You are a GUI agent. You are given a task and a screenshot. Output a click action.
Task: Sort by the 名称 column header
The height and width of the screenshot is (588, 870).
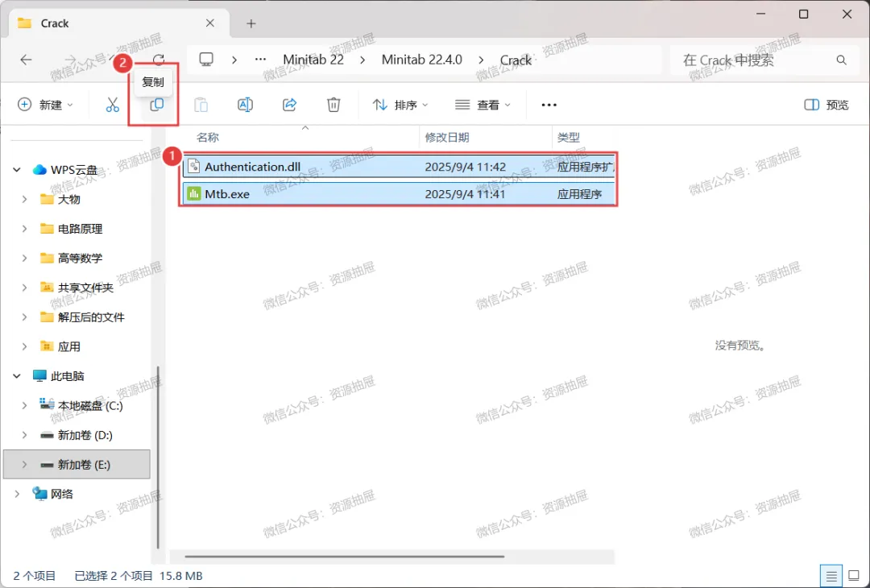(208, 138)
